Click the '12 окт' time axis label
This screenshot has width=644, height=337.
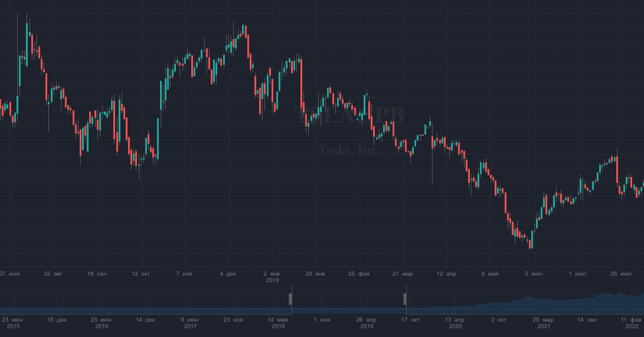point(140,274)
